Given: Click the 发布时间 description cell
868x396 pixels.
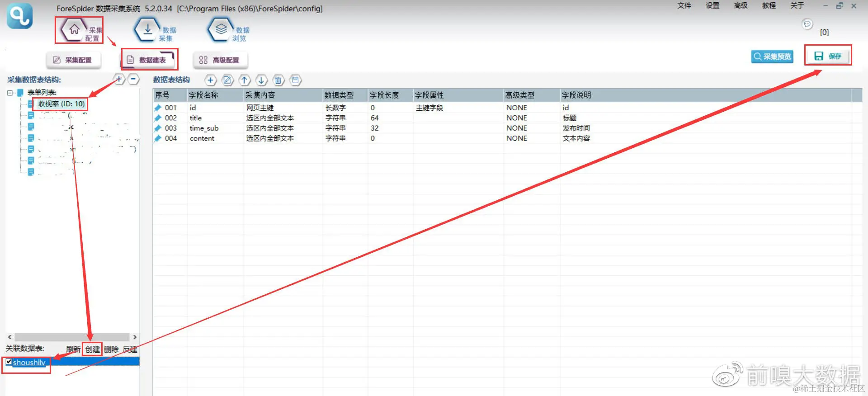Looking at the screenshot, I should 576,128.
